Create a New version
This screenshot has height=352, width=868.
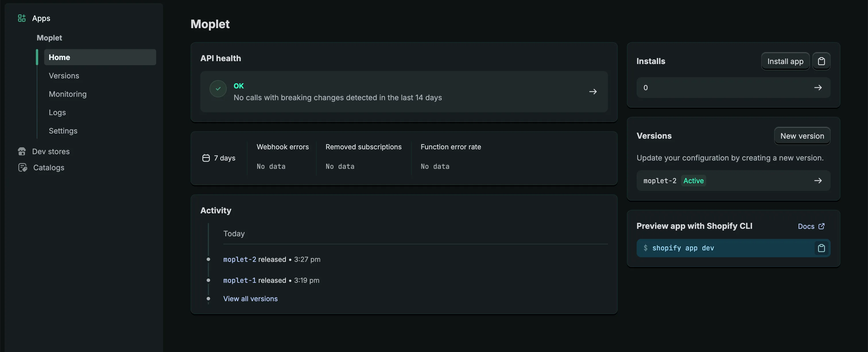(802, 136)
